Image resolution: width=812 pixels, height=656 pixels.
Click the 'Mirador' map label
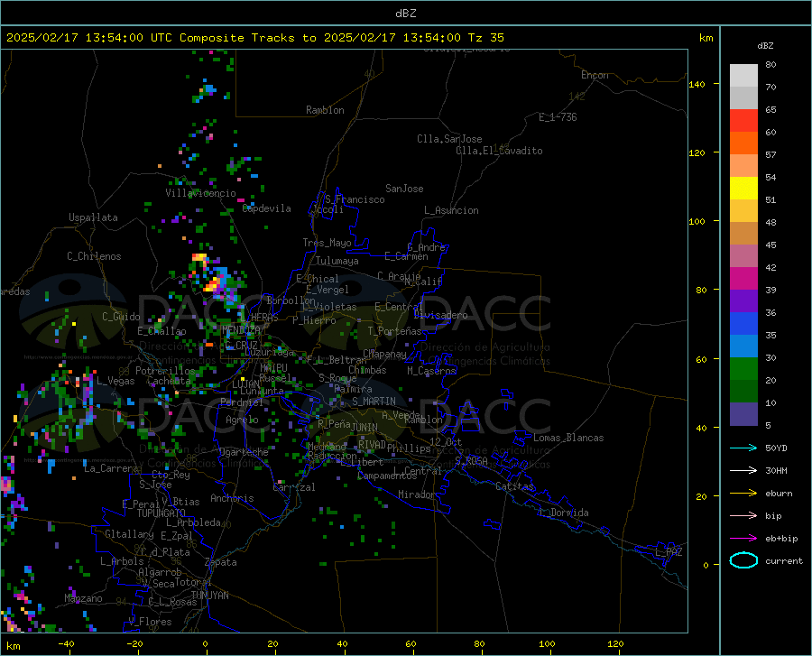click(417, 495)
